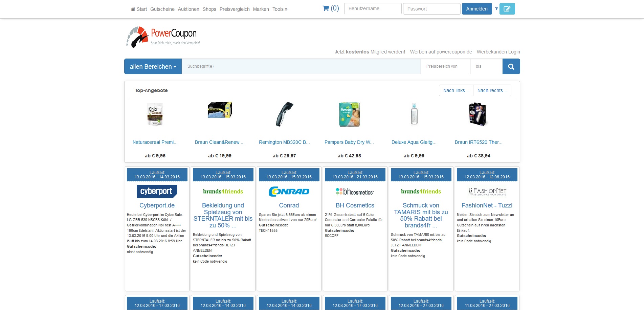Open Auktionen in the top navigation
This screenshot has width=644, height=310.
coord(188,9)
